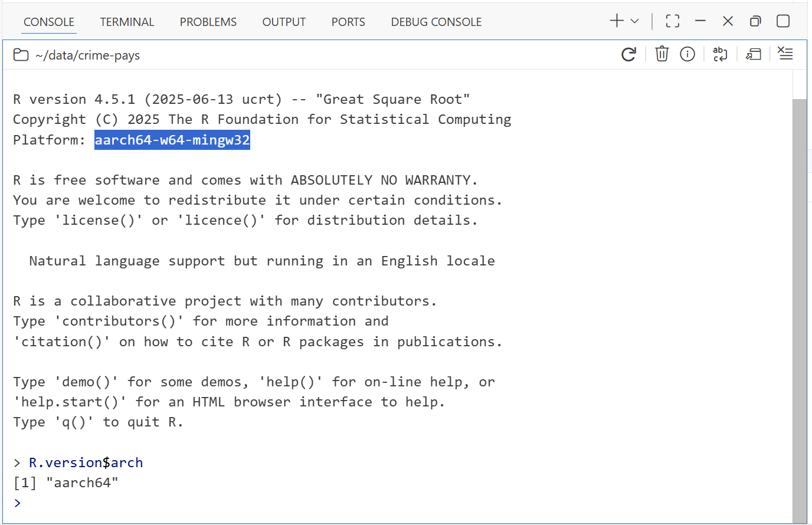Image resolution: width=812 pixels, height=525 pixels.
Task: Click the "Natural language support" line
Action: 262,261
